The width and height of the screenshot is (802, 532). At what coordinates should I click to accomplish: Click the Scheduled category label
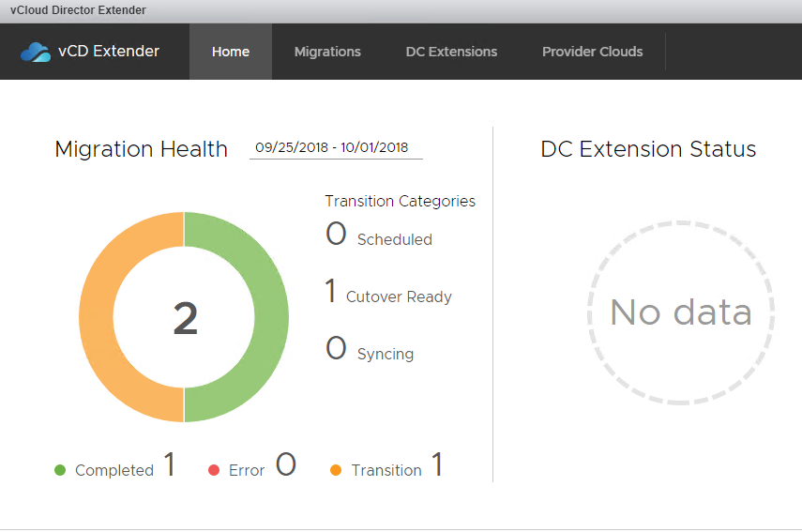[x=394, y=239]
